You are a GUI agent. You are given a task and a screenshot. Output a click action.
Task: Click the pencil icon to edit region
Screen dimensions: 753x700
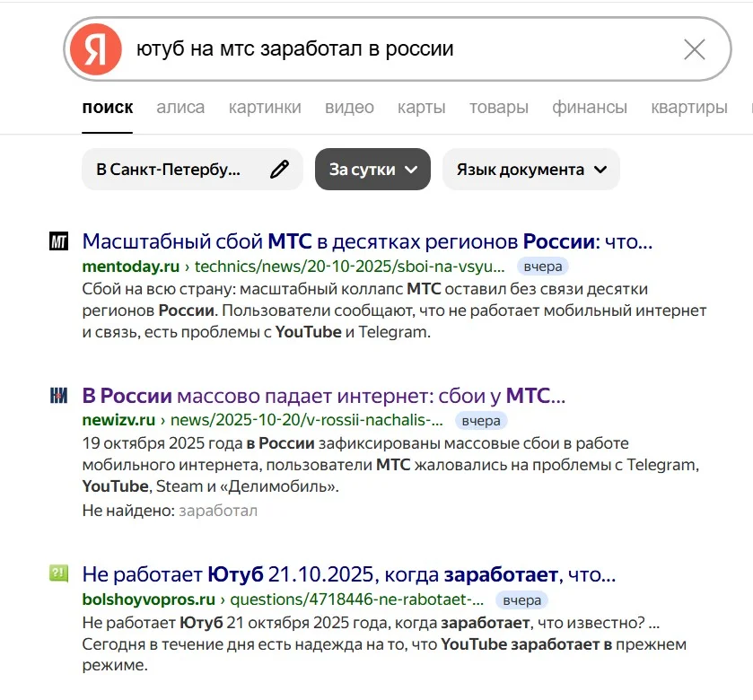(x=279, y=170)
